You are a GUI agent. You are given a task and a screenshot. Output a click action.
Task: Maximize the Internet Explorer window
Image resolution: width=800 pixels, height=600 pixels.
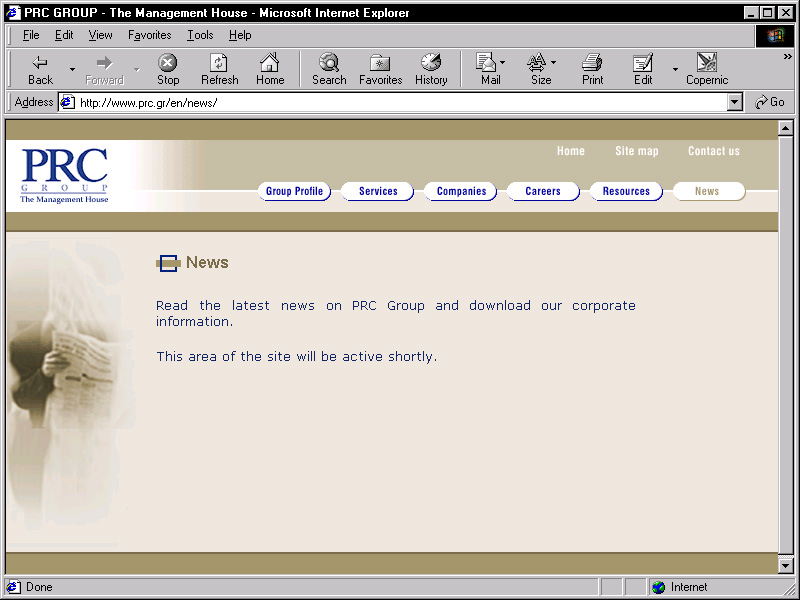767,13
